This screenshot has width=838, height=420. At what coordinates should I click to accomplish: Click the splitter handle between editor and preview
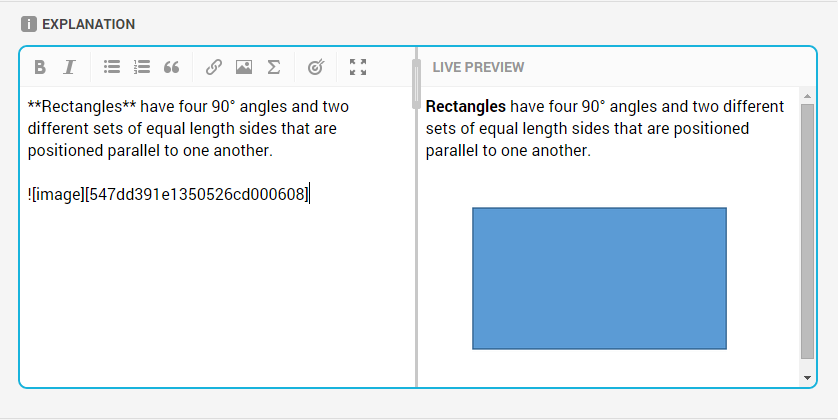[x=416, y=84]
